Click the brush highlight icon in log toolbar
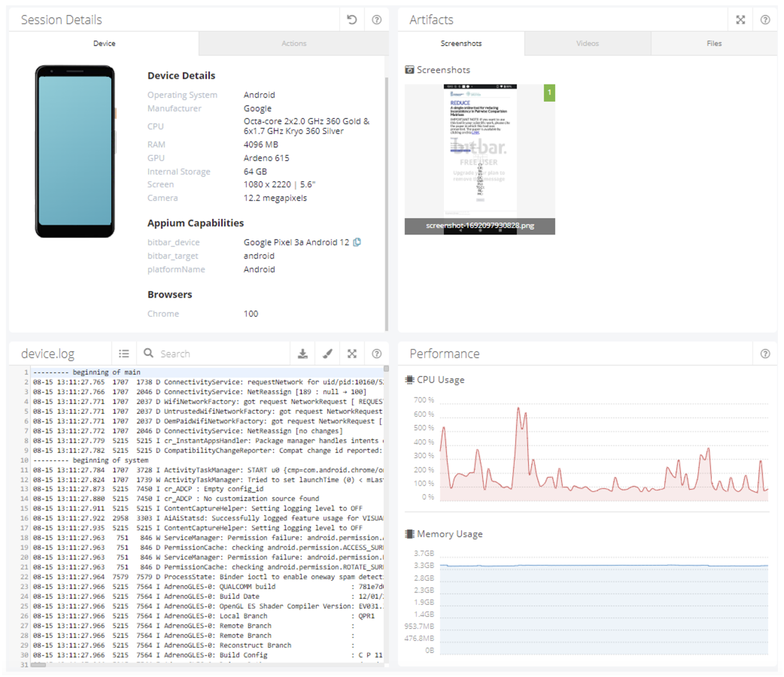This screenshot has width=784, height=677. (x=327, y=353)
